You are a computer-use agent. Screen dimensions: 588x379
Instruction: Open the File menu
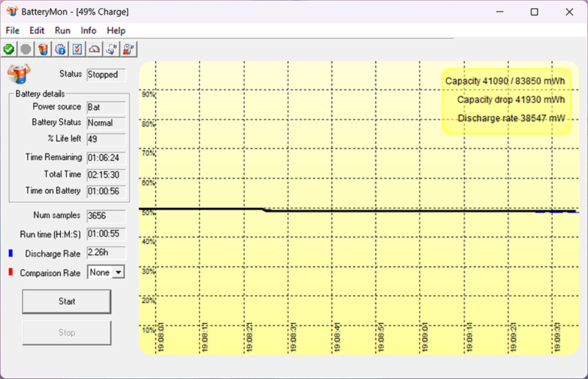[x=12, y=30]
